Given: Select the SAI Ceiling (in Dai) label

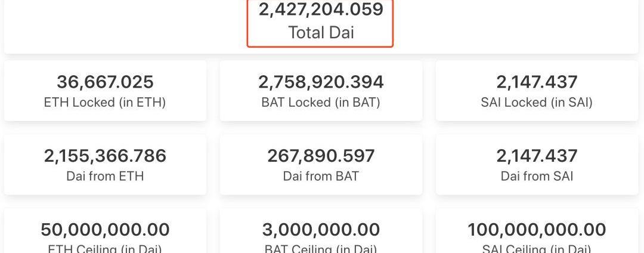Looking at the screenshot, I should coord(537,248).
